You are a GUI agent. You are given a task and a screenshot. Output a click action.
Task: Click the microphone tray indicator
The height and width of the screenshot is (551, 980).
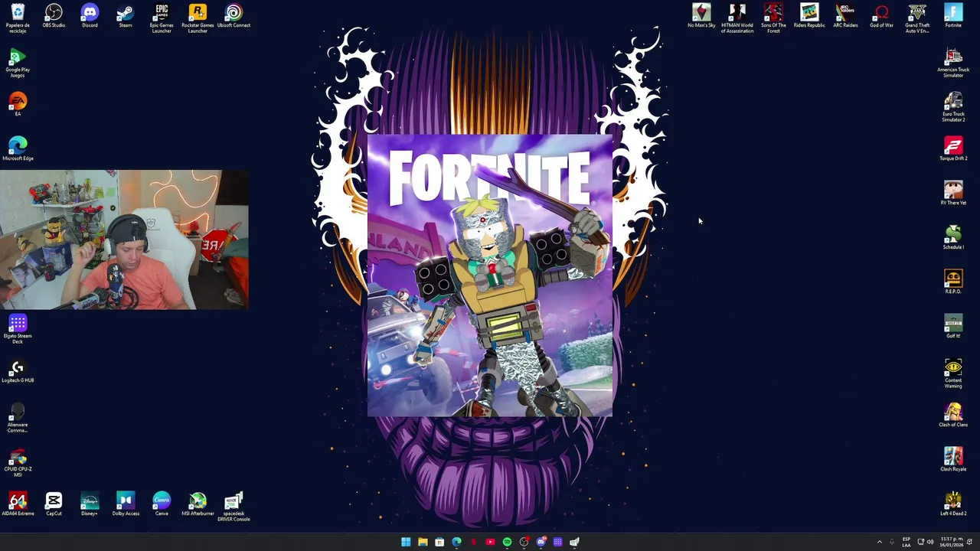click(892, 542)
